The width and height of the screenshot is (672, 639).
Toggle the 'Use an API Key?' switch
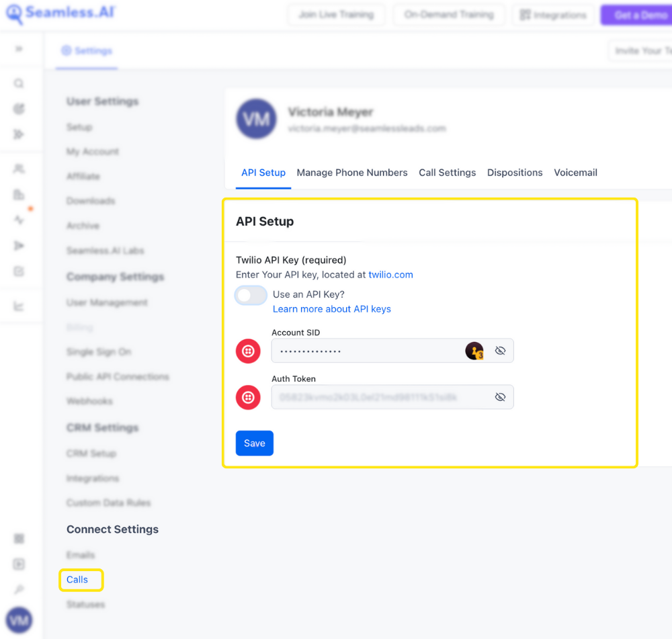[251, 295]
